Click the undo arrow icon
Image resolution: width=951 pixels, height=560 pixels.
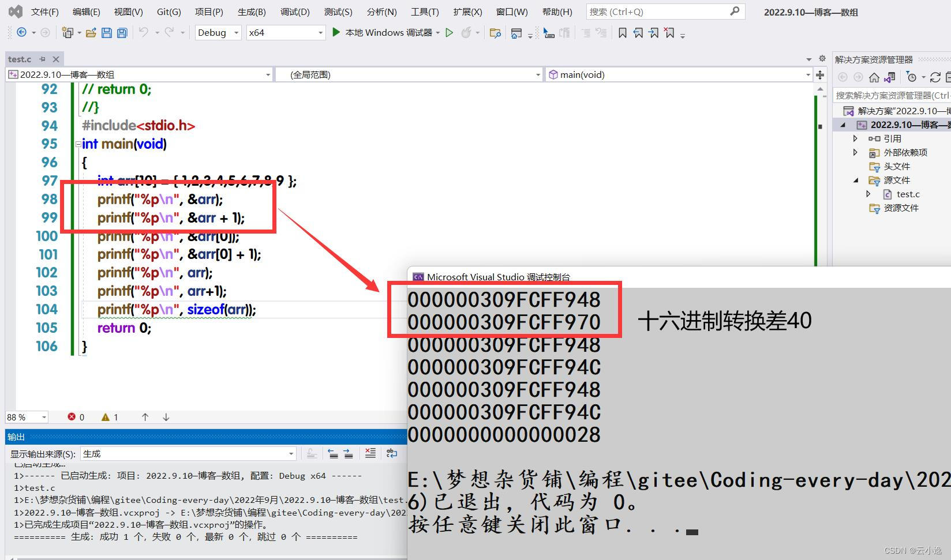coord(144,32)
